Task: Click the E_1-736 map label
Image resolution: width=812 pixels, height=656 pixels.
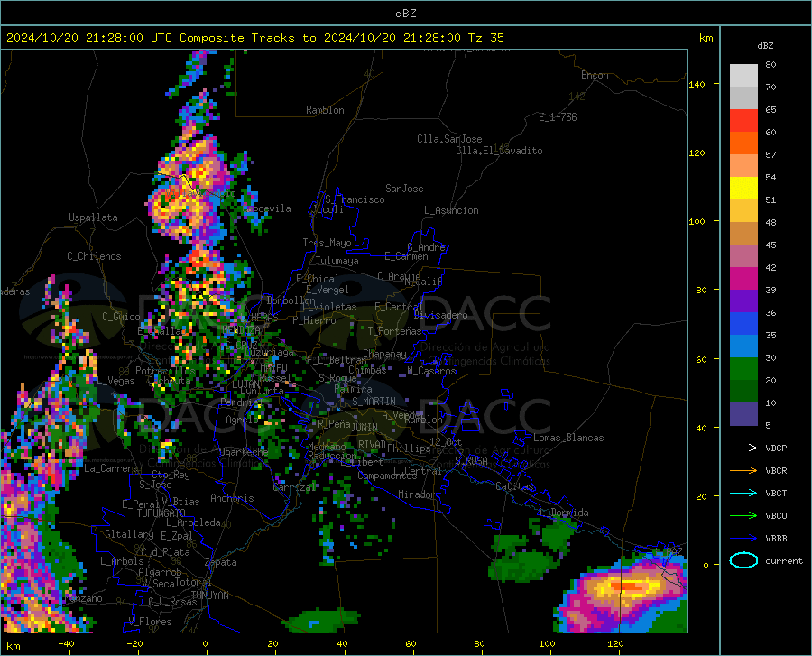Action: [x=558, y=117]
